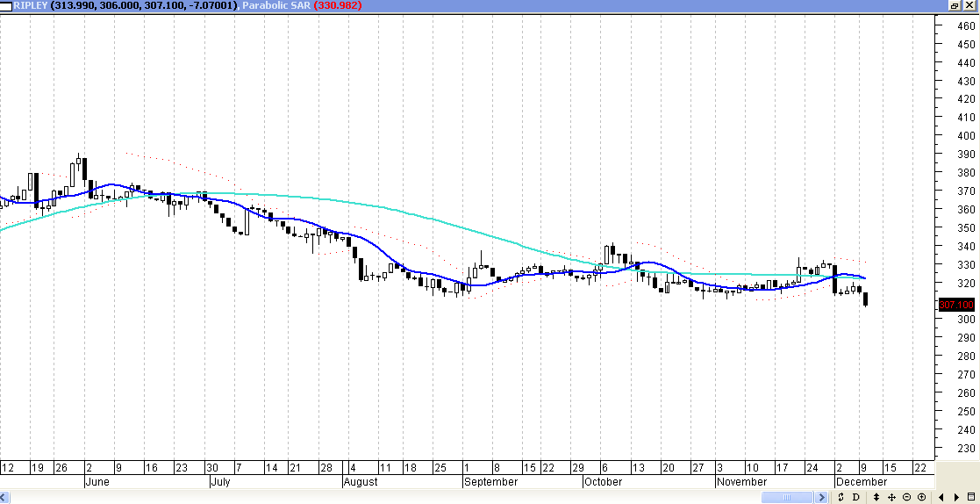
Task: Click the 460 price axis label
Action: point(966,26)
